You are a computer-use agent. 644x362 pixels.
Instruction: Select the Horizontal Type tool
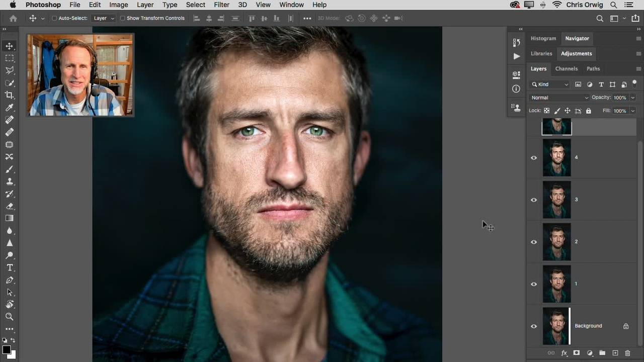click(x=9, y=267)
